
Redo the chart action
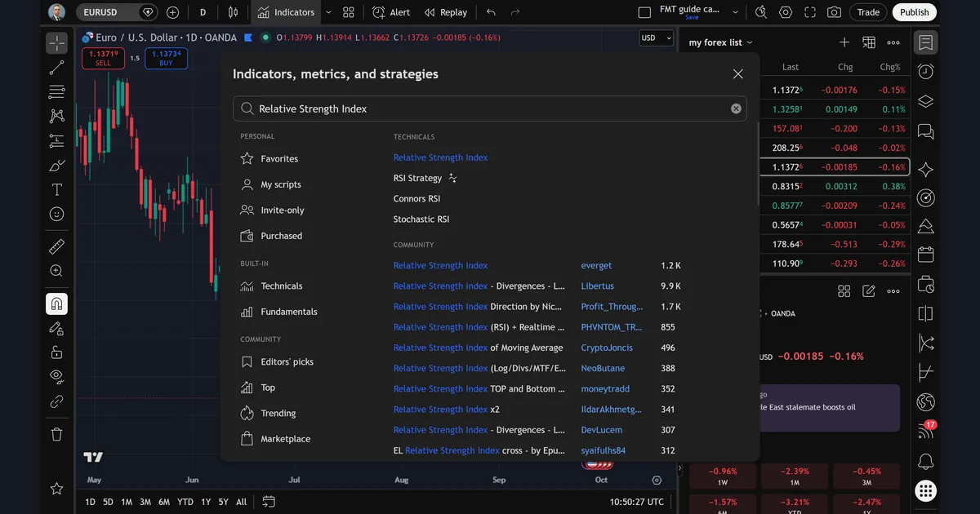tap(514, 12)
